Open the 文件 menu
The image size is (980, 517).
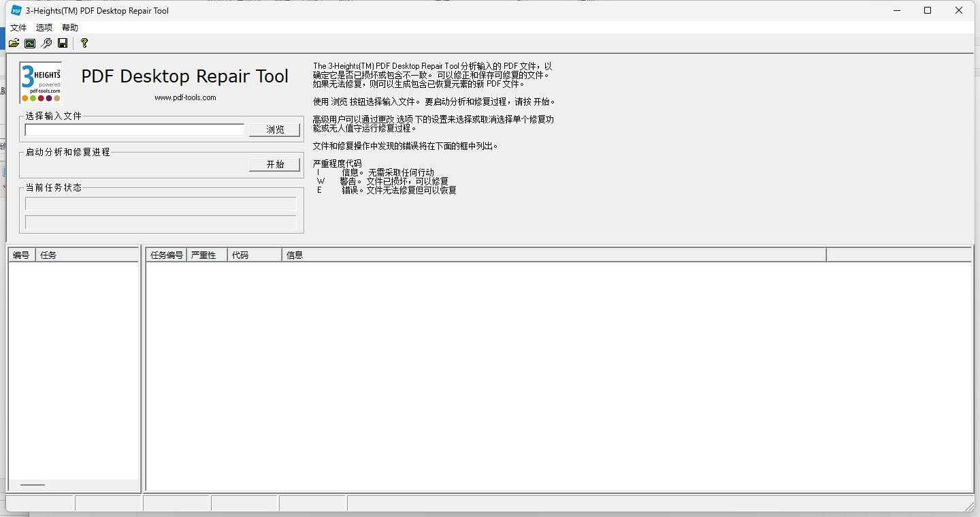pyautogui.click(x=18, y=27)
